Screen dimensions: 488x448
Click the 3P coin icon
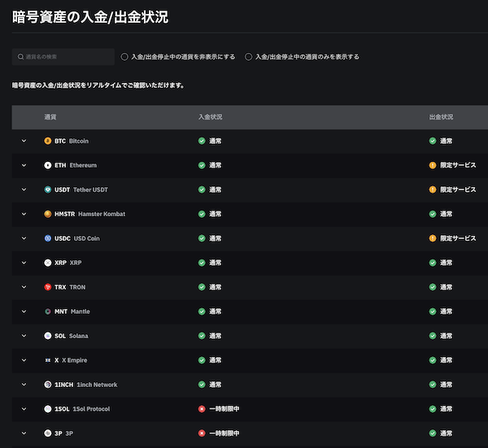pyautogui.click(x=48, y=433)
